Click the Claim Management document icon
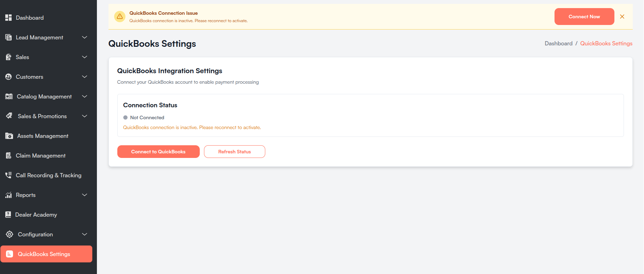644x274 pixels. click(x=8, y=155)
